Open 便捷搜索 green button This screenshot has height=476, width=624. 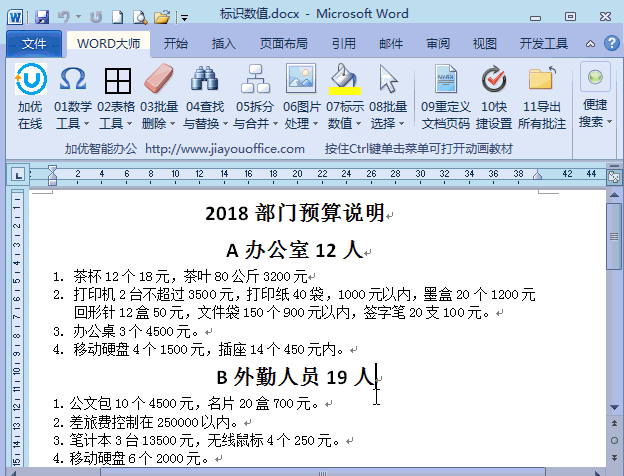[595, 77]
